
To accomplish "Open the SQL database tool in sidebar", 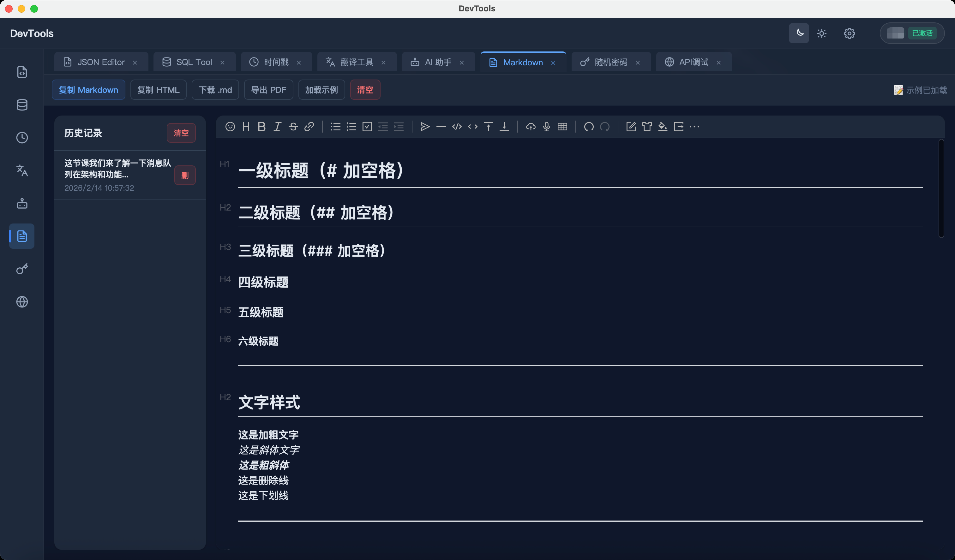I will pyautogui.click(x=21, y=105).
